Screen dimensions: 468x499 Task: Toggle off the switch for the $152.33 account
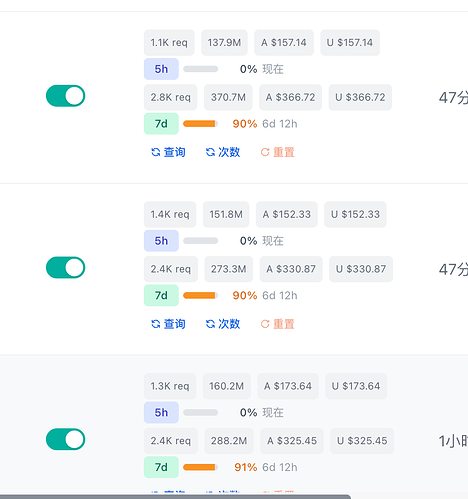click(x=65, y=268)
